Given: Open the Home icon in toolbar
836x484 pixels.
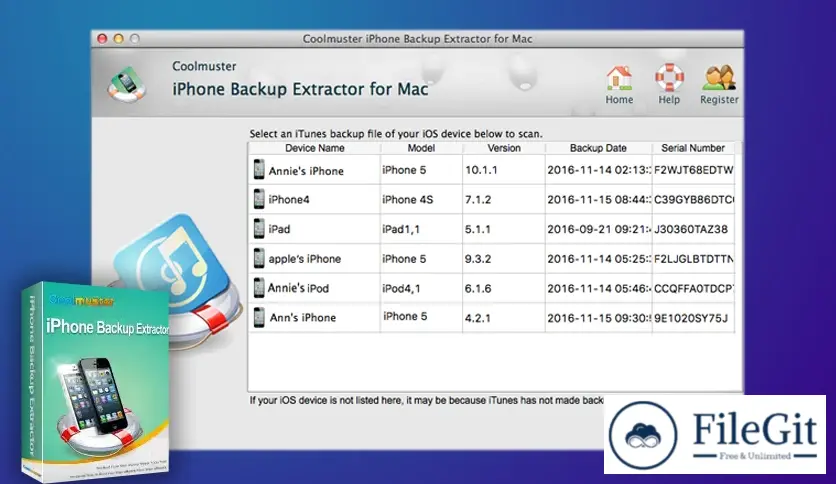Looking at the screenshot, I should click(x=619, y=78).
